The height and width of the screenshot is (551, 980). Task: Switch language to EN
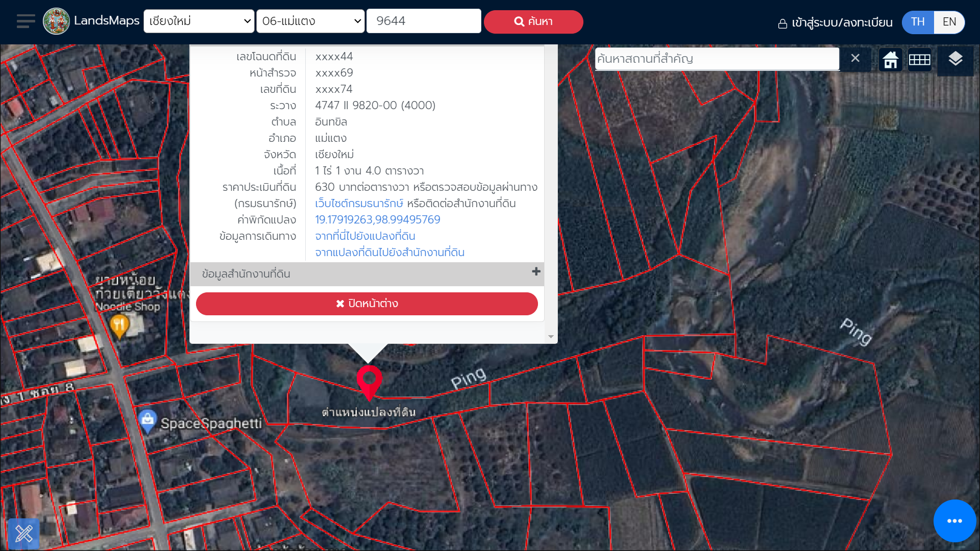point(949,22)
